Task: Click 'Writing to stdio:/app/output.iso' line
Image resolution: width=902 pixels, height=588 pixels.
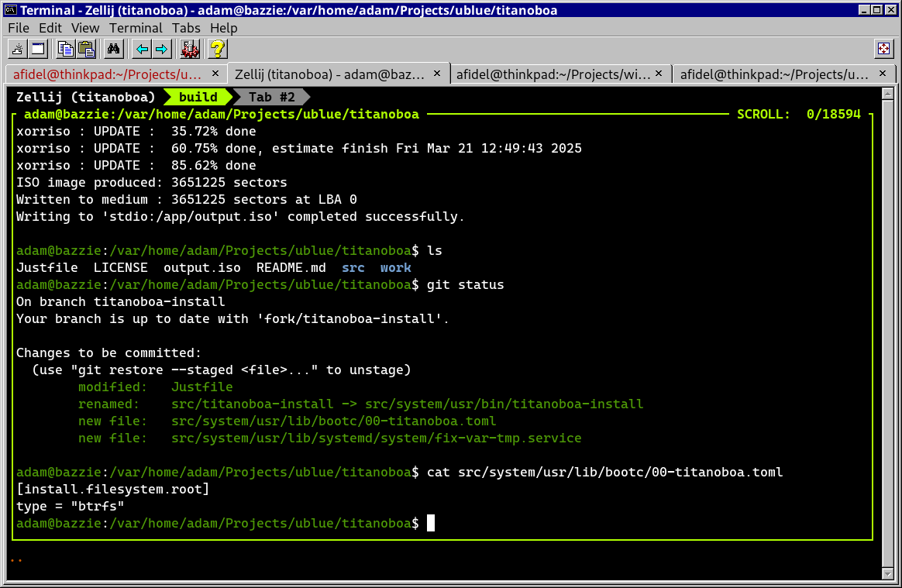Action: pos(240,216)
